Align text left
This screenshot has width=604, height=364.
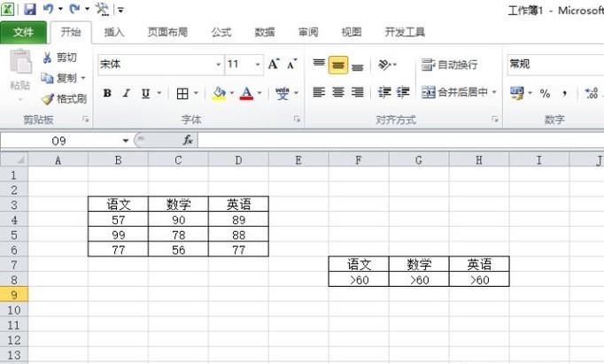point(319,92)
